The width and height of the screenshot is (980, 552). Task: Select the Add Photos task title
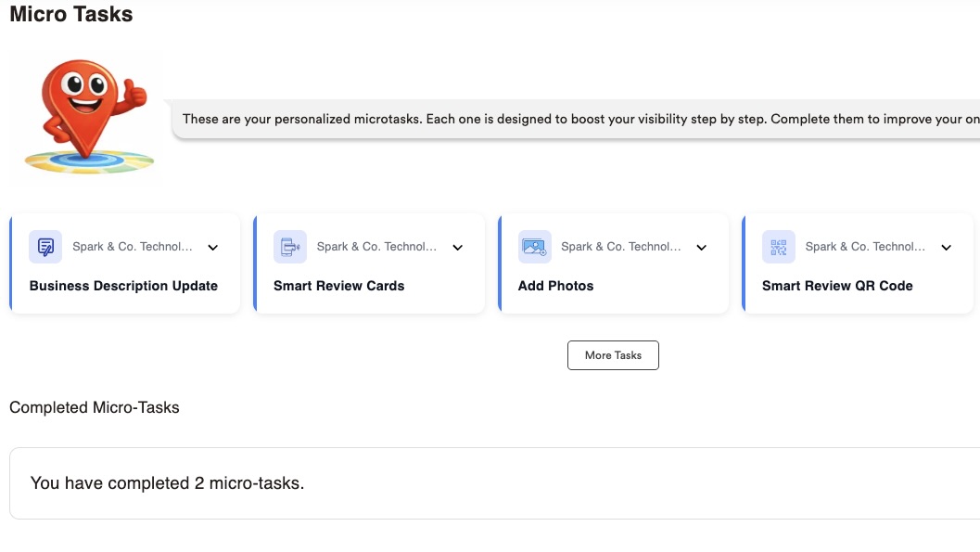555,286
